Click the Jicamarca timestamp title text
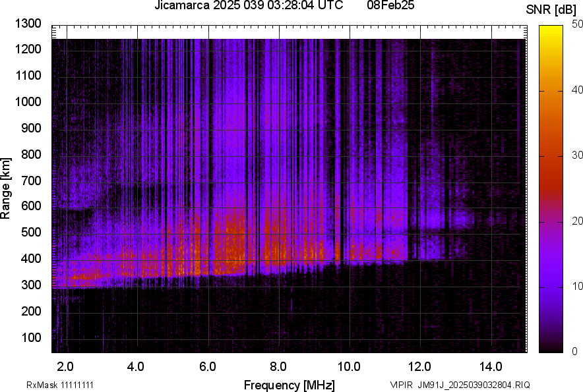The height and width of the screenshot is (392, 583). [x=249, y=6]
